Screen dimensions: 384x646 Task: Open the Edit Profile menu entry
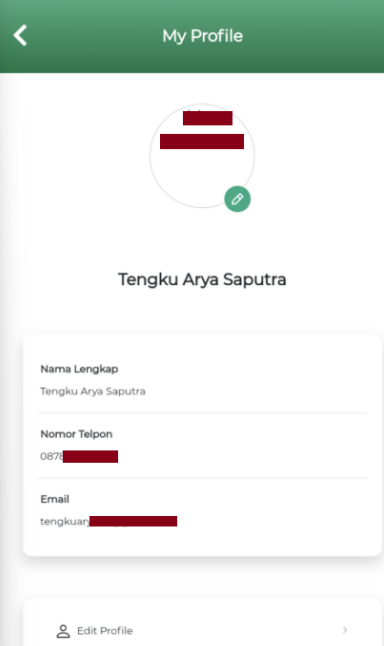coord(202,631)
